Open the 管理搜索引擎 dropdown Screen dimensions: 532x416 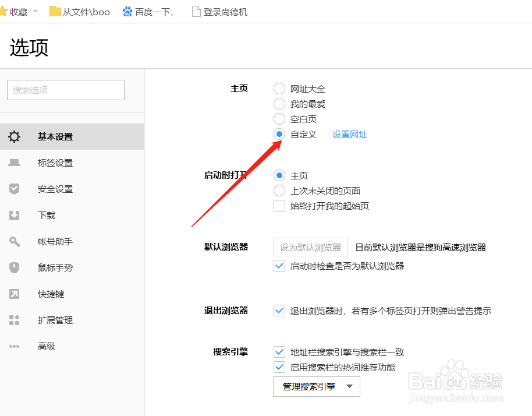pyautogui.click(x=316, y=386)
